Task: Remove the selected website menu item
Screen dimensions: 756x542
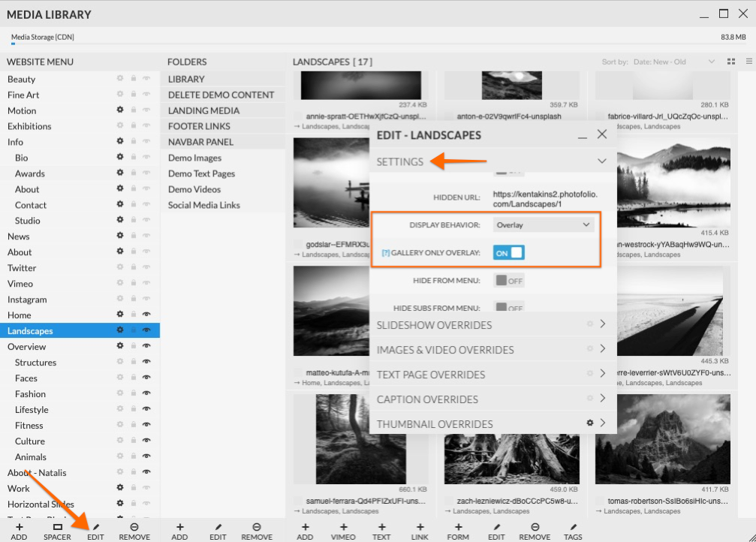Action: click(134, 531)
